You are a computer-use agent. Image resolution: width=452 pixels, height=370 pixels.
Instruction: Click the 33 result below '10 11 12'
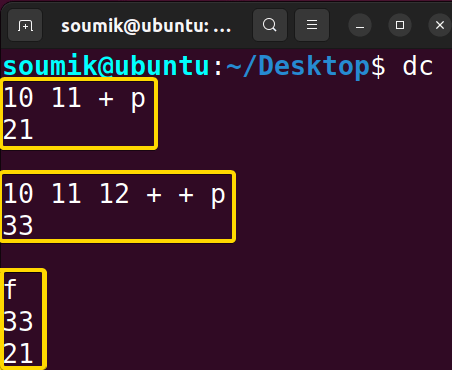tap(18, 226)
